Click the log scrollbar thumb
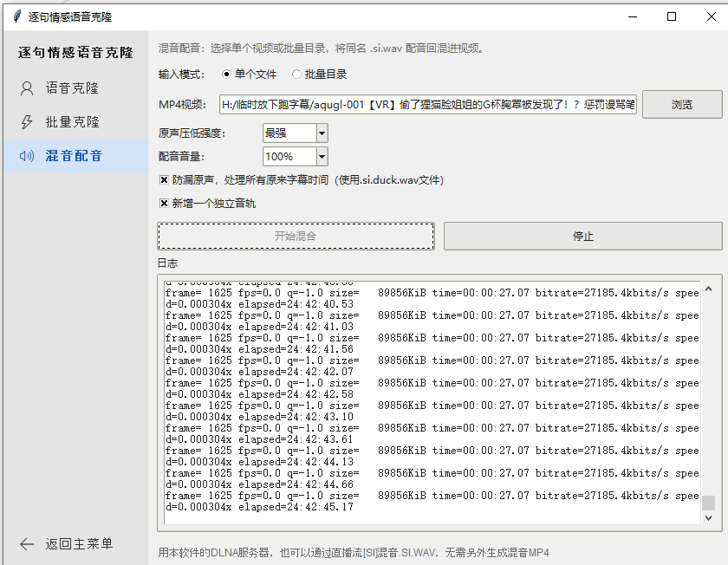 tap(709, 503)
